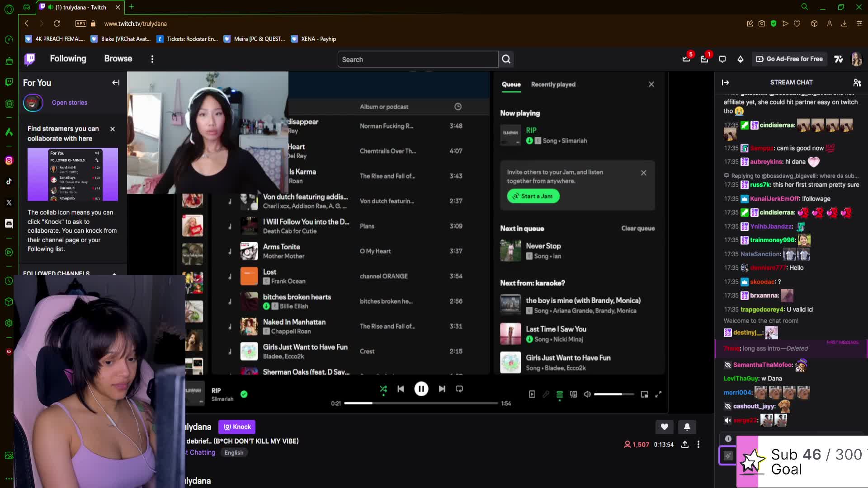The image size is (868, 488).
Task: Open Now playing view icon
Action: point(532,394)
